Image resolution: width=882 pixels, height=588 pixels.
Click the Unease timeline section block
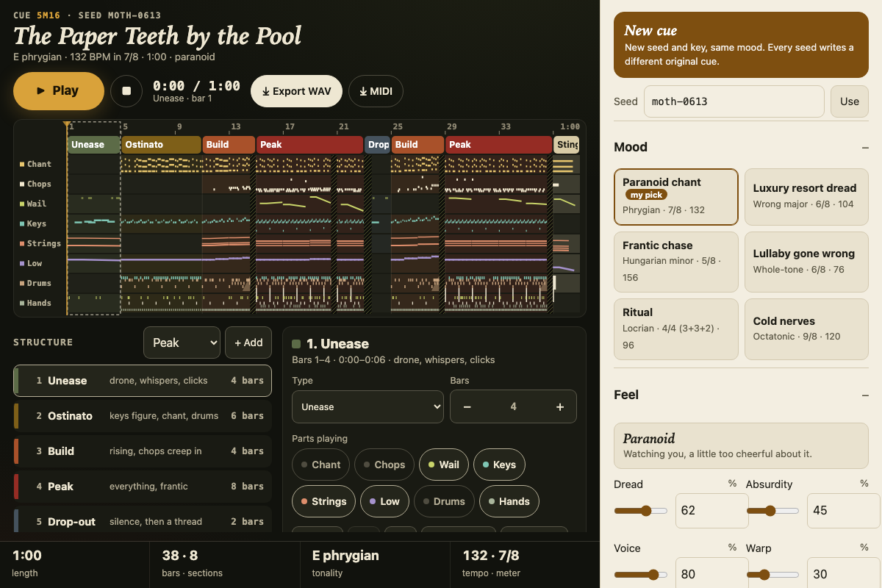pyautogui.click(x=93, y=145)
